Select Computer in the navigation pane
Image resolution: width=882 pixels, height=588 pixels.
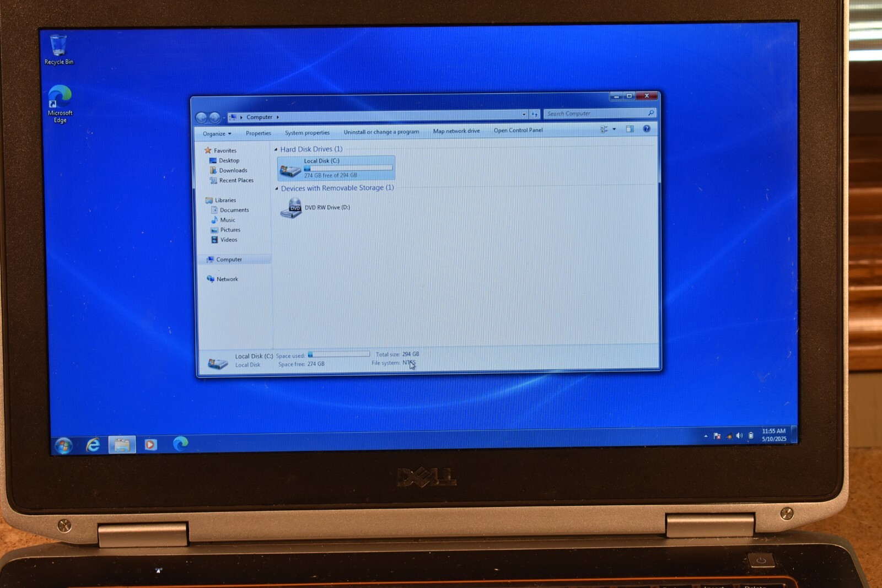coord(229,260)
